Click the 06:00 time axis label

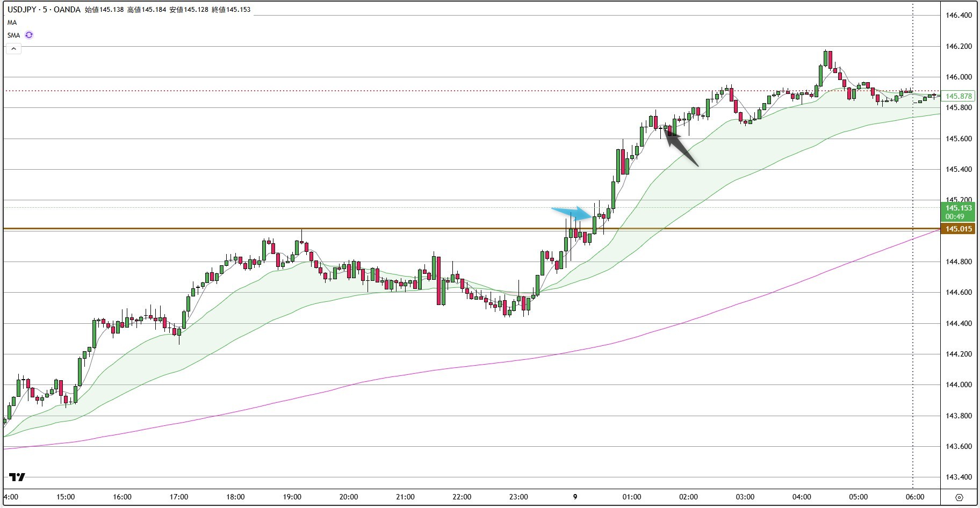[915, 497]
